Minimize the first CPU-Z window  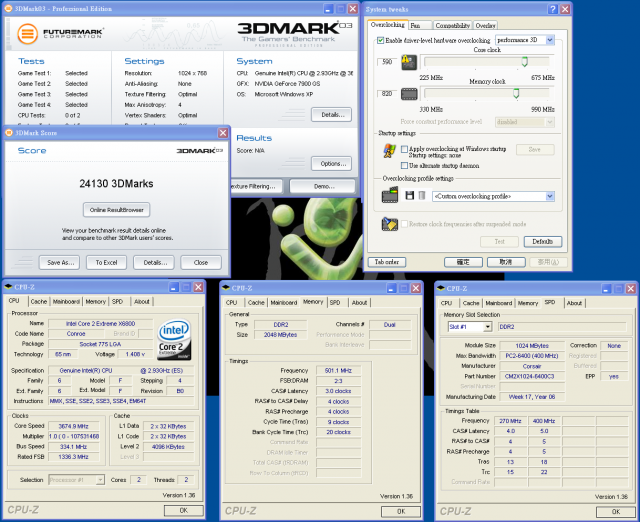point(174,287)
